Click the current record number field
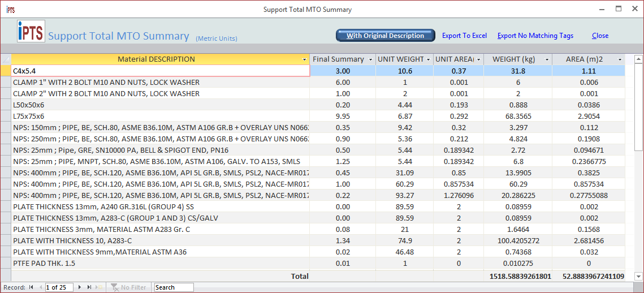Viewport: 644px width, 293px height. click(x=59, y=287)
